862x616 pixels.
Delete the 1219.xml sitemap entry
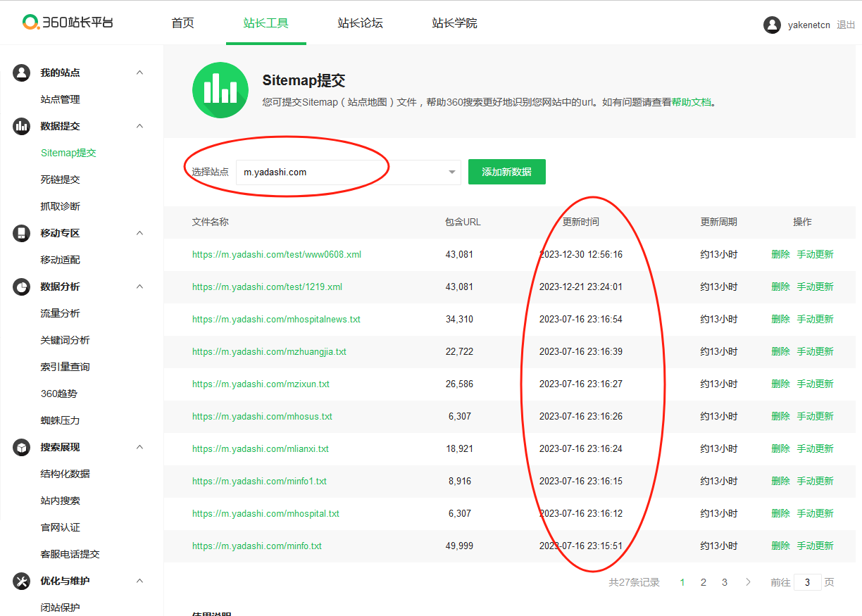tap(780, 287)
